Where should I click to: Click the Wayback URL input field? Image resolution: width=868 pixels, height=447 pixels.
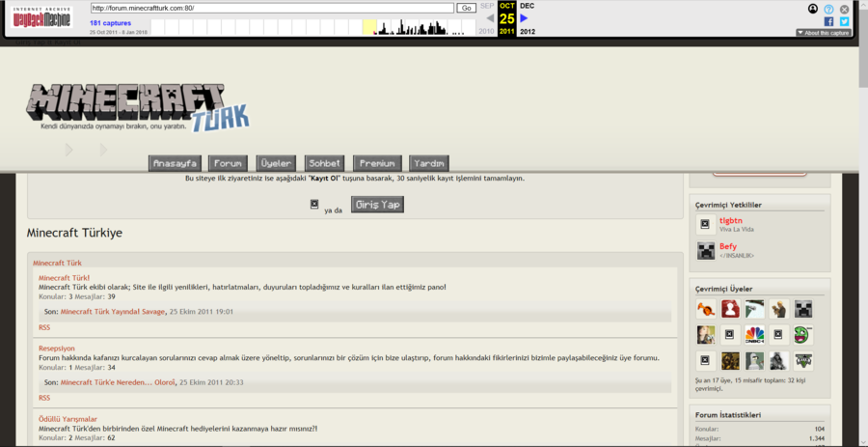(x=272, y=9)
